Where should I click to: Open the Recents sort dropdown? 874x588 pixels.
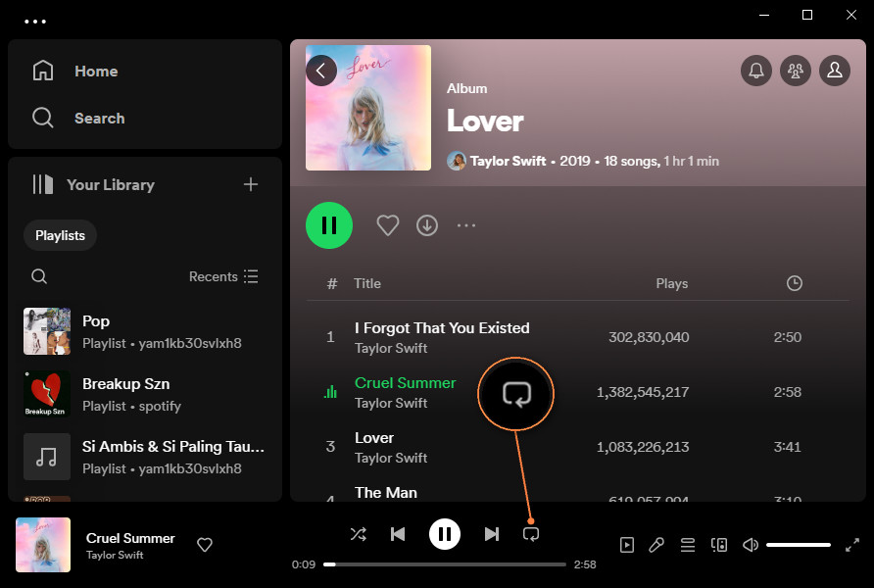[223, 276]
